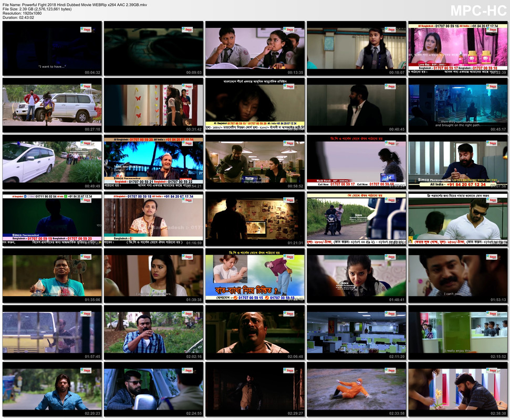Click the woman's frame at 01:39:38
Screen dimensions: 510x420
153,276
